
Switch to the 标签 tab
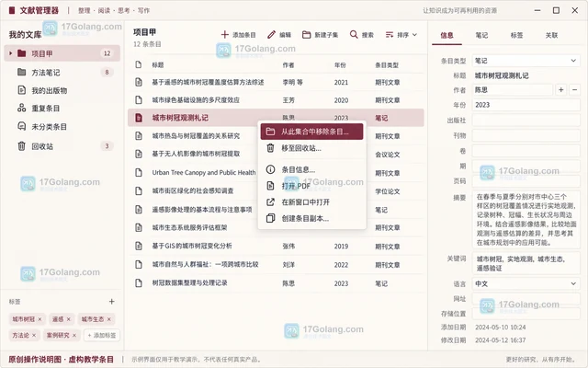point(516,35)
